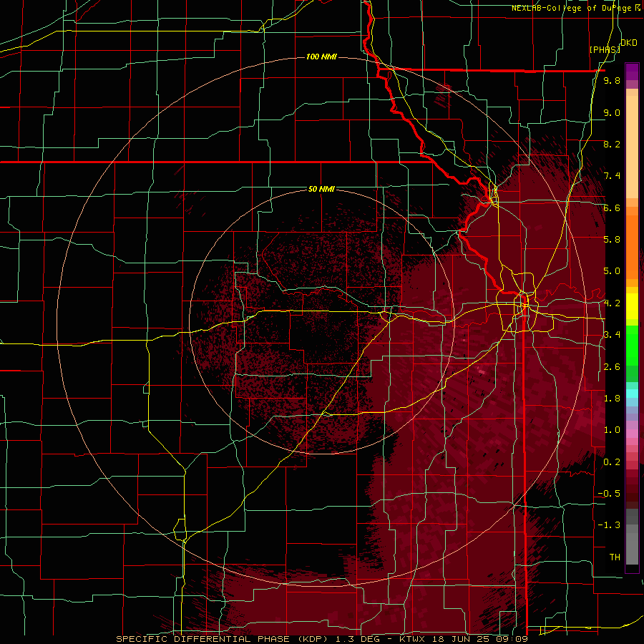Click the 100 NMI range ring label
The image size is (644, 644).
pos(321,57)
